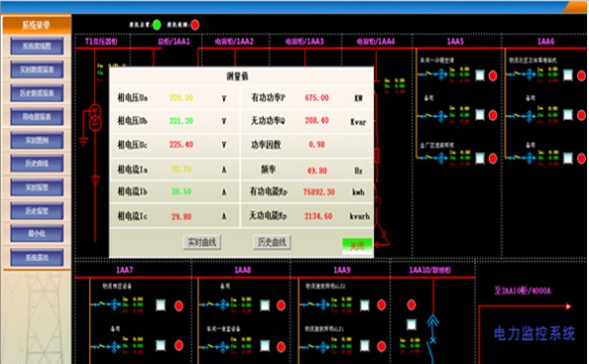Open the 实时数据报表 menu entry
This screenshot has width=589, height=364.
[x=37, y=70]
